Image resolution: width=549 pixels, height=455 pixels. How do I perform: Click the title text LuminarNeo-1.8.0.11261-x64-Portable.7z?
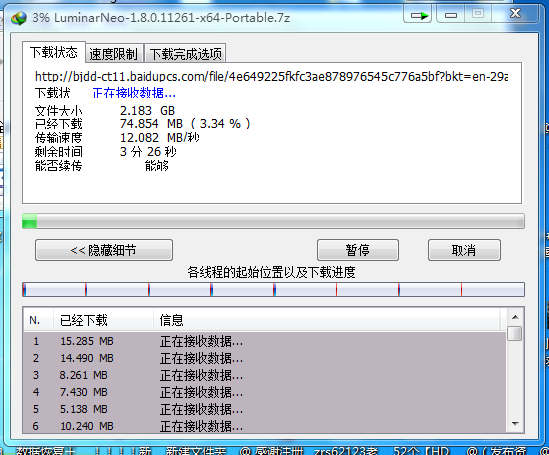coord(172,18)
